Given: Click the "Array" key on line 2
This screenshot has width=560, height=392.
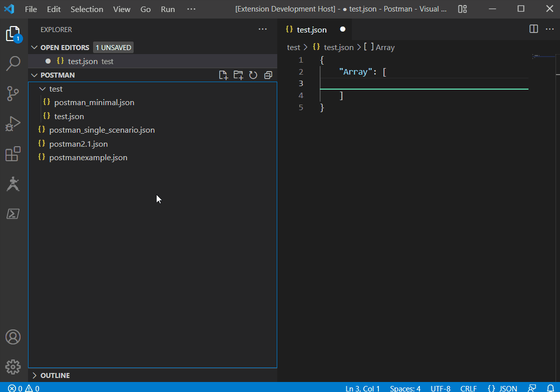Looking at the screenshot, I should (355, 72).
